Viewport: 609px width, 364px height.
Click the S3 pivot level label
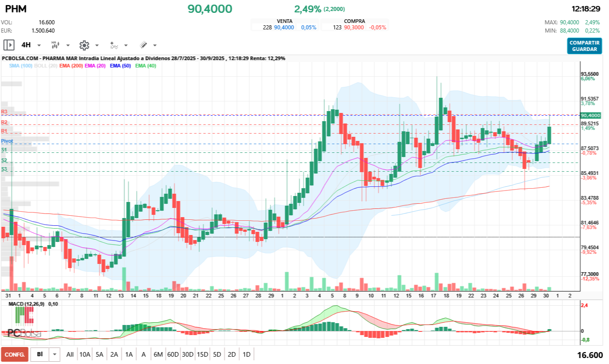[x=4, y=169]
